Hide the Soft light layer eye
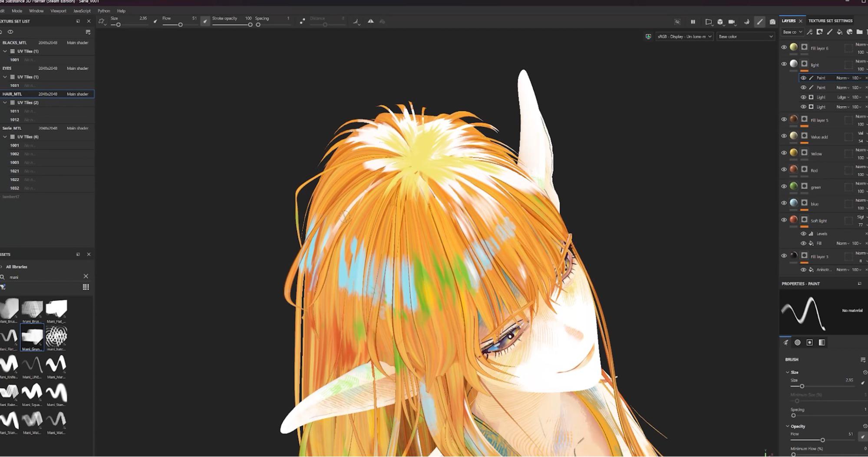The image size is (868, 457). coord(784,220)
